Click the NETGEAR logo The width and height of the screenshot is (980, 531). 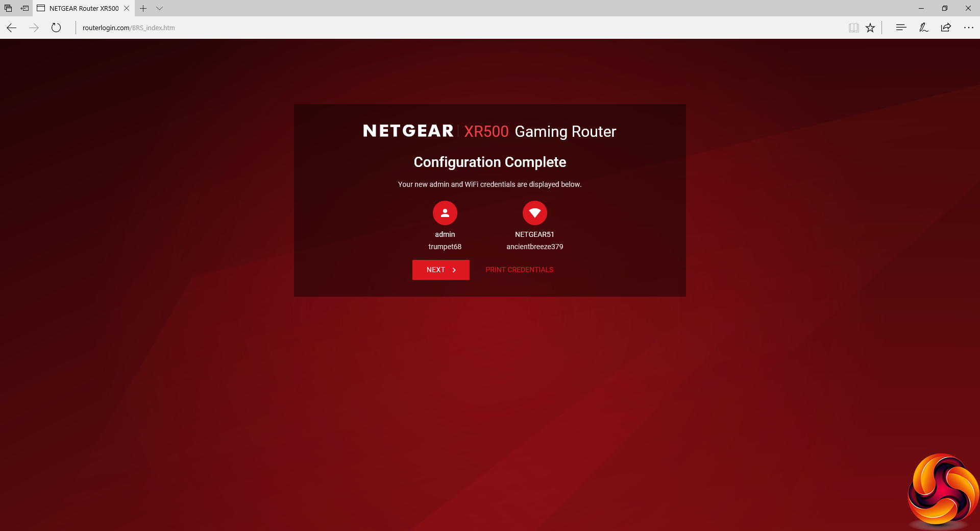pyautogui.click(x=408, y=131)
